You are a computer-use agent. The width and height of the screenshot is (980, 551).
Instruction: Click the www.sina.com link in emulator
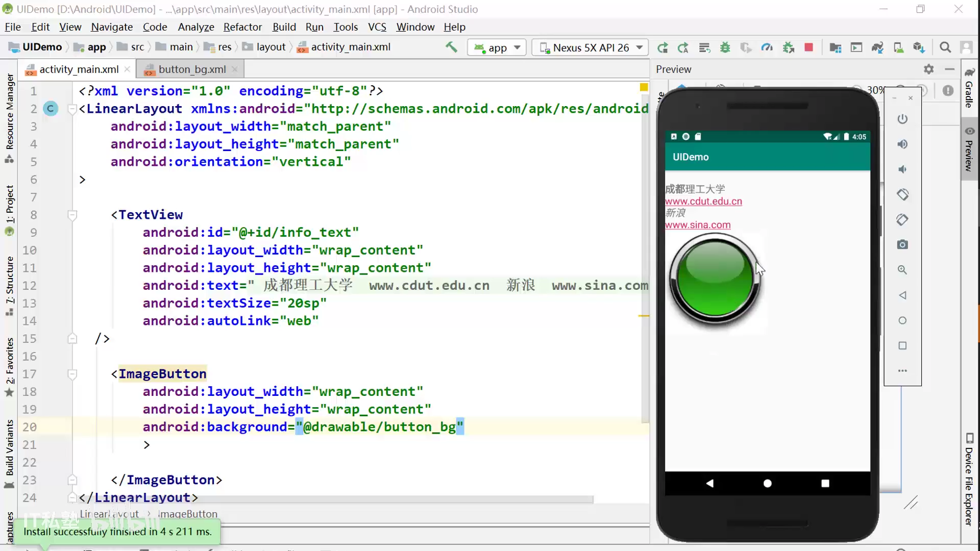pos(697,225)
